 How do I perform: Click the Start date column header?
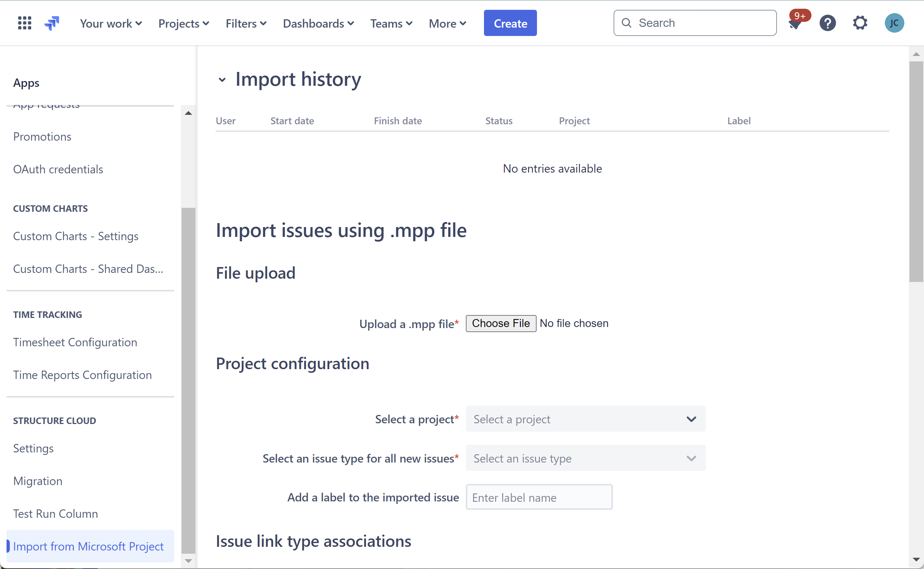(292, 121)
